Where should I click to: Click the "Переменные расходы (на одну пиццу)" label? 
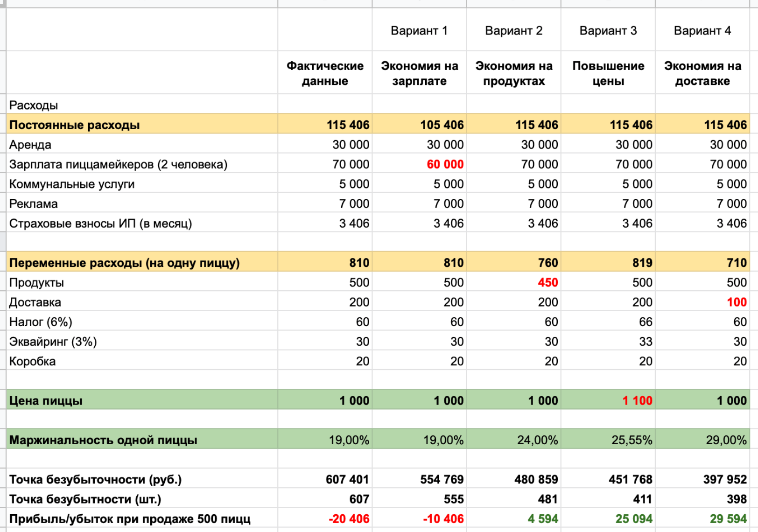(124, 263)
